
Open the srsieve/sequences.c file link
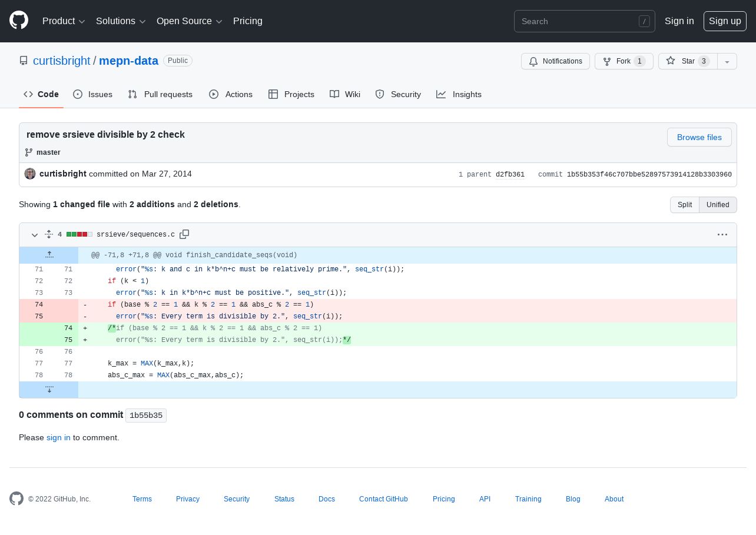coord(135,234)
